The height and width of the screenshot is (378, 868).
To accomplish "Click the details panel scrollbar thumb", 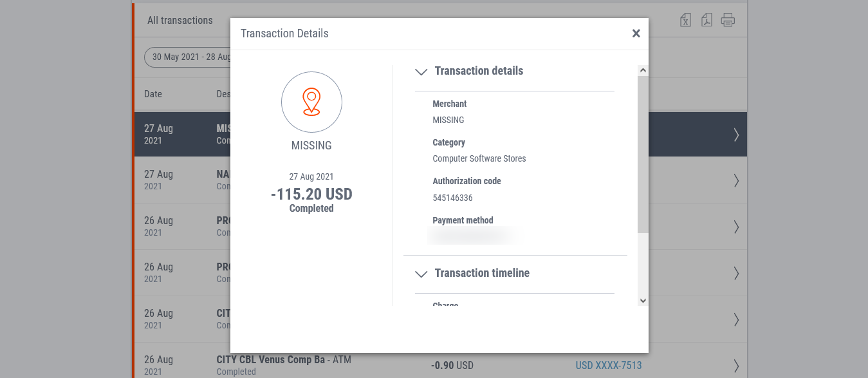I will point(643,155).
